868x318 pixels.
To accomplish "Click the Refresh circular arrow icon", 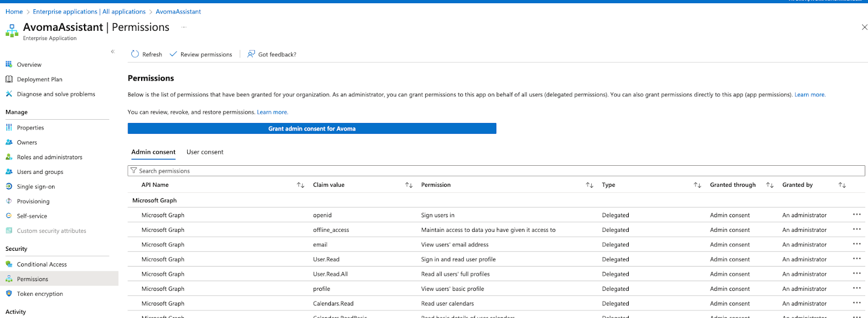I will pyautogui.click(x=135, y=54).
